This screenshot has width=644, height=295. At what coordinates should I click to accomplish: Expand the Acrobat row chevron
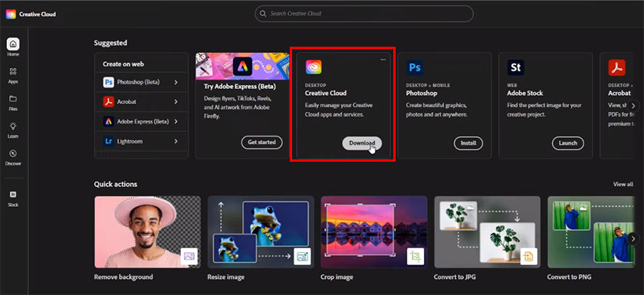(x=176, y=102)
